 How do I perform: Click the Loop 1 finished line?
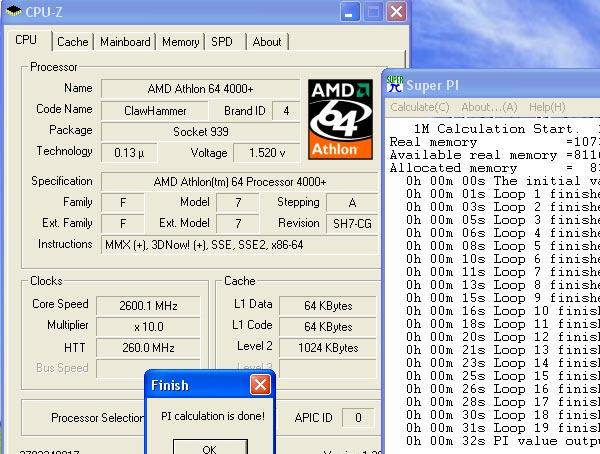coord(503,194)
